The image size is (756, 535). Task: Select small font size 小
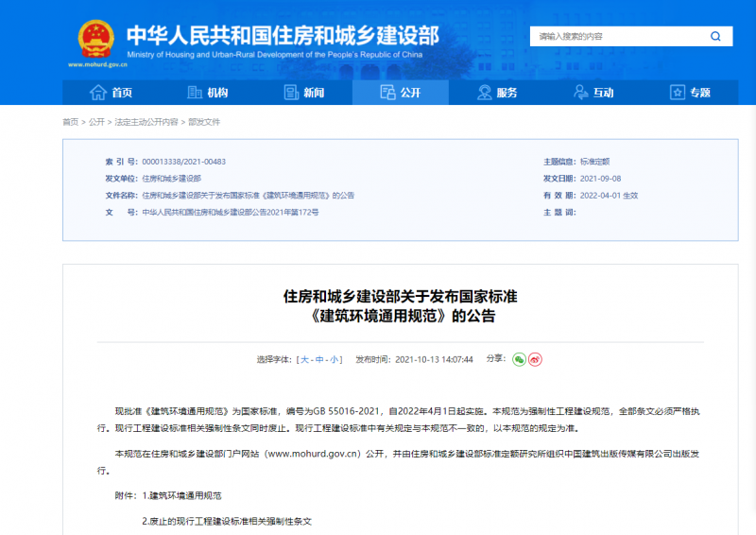(335, 360)
